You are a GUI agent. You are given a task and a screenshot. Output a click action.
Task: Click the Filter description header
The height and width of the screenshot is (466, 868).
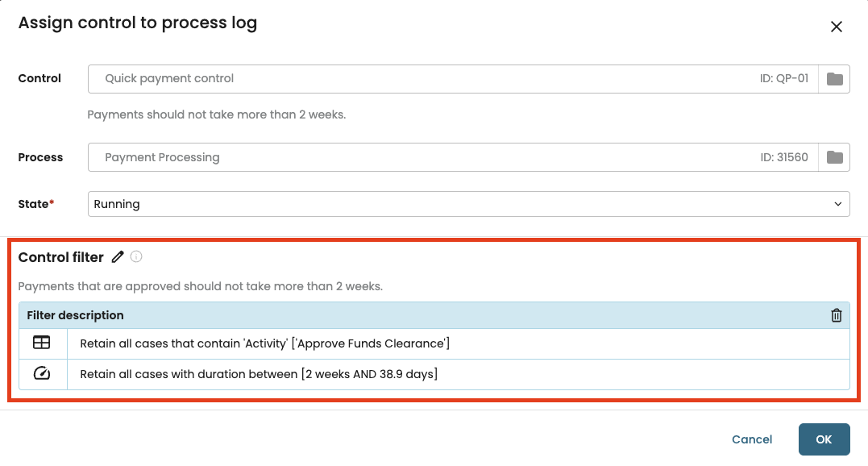[75, 315]
